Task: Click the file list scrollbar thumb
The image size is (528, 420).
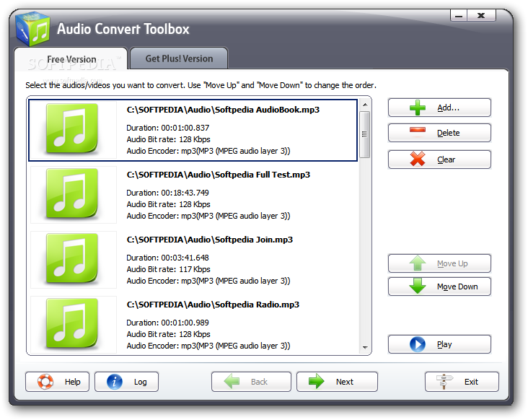Action: click(365, 134)
